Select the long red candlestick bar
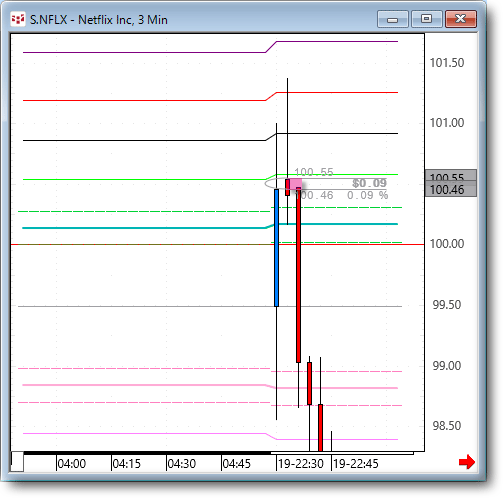 (x=298, y=275)
